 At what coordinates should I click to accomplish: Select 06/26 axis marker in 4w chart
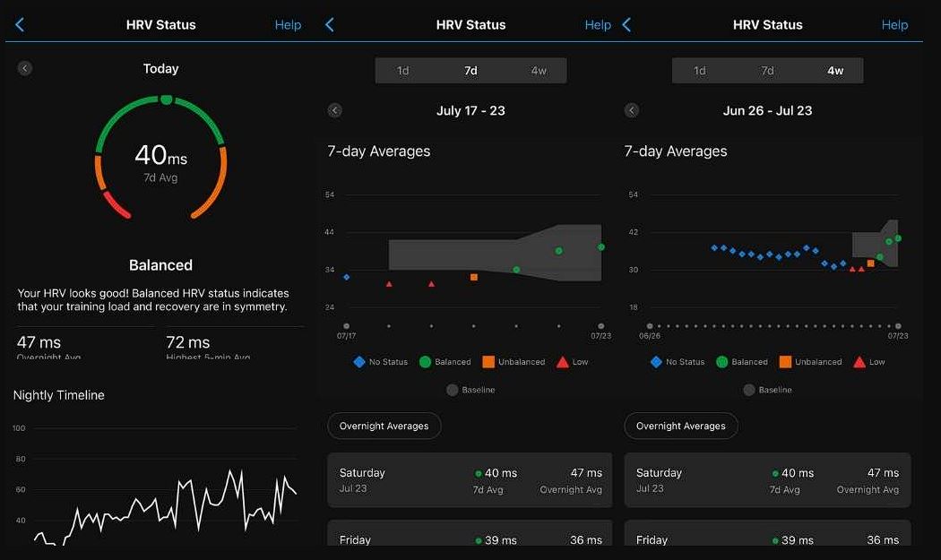[x=650, y=326]
